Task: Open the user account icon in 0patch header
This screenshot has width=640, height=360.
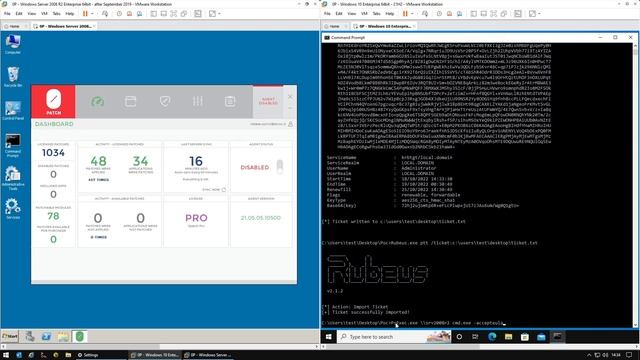Action: point(291,124)
